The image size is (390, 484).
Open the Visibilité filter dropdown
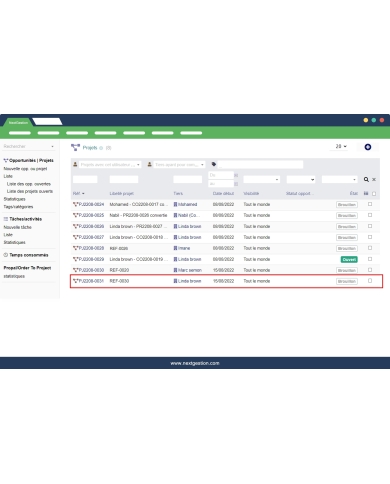tap(261, 179)
